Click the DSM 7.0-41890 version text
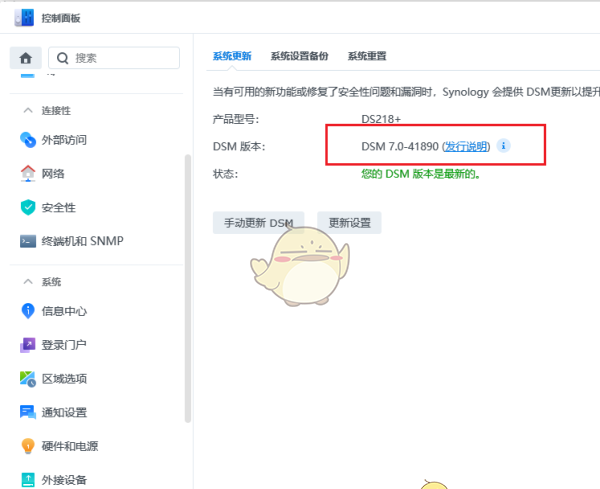Screen dimensions: 600x489 coord(400,147)
